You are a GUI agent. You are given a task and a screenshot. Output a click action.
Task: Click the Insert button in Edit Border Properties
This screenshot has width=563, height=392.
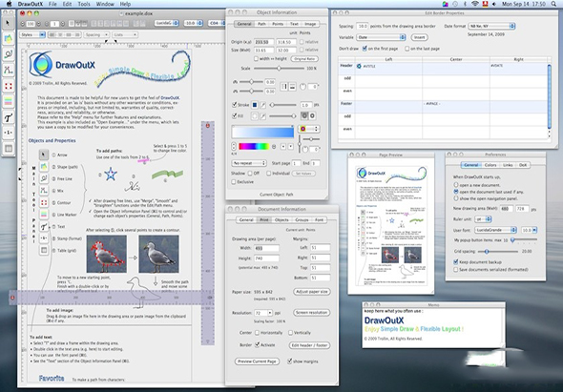pos(419,37)
